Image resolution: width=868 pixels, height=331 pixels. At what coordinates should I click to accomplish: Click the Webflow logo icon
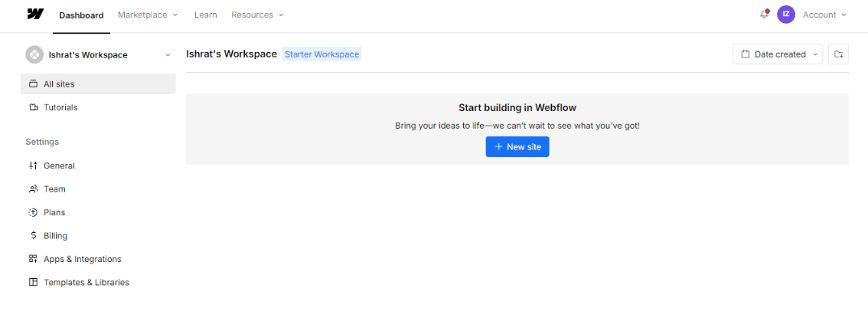click(35, 15)
